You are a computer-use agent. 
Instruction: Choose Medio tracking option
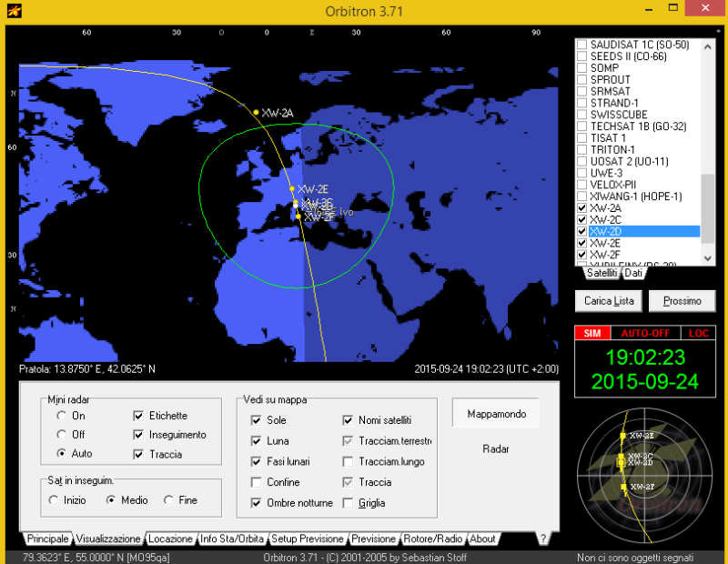(x=110, y=500)
